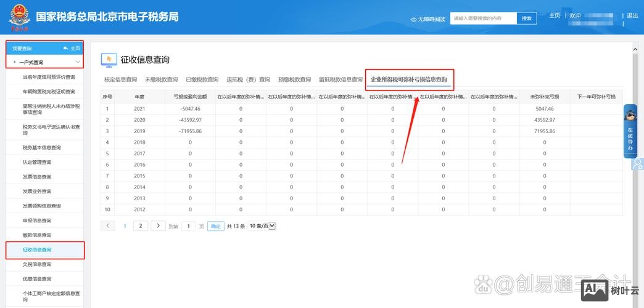
Task: Open page 2 of results
Action: click(141, 226)
